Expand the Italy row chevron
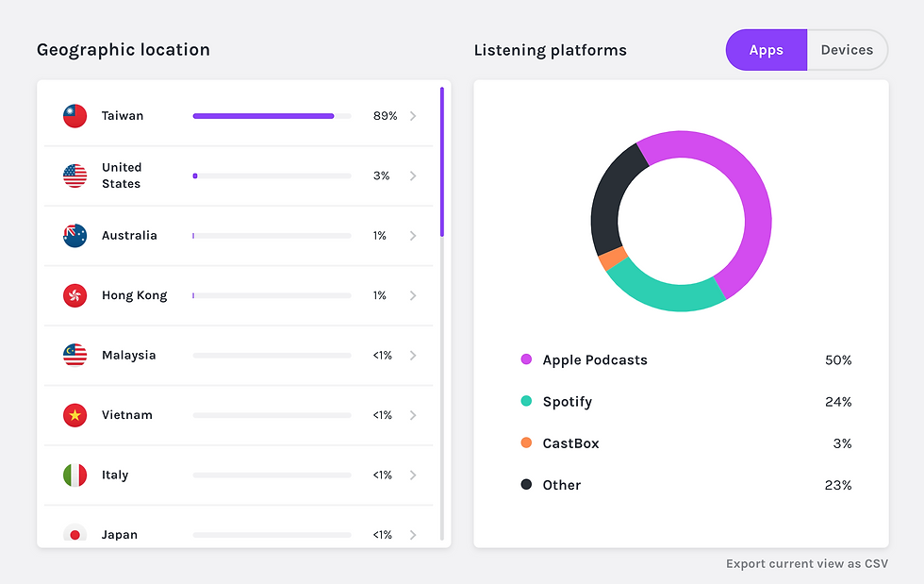 413,475
